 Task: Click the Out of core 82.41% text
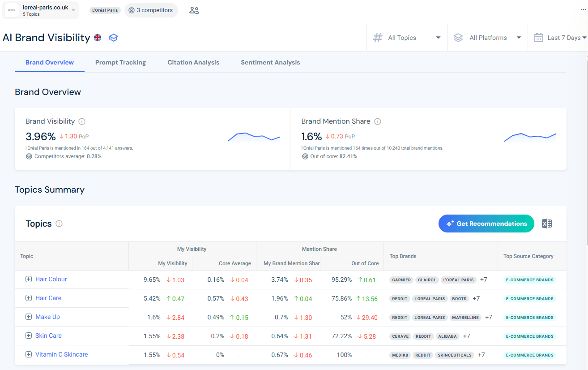333,156
